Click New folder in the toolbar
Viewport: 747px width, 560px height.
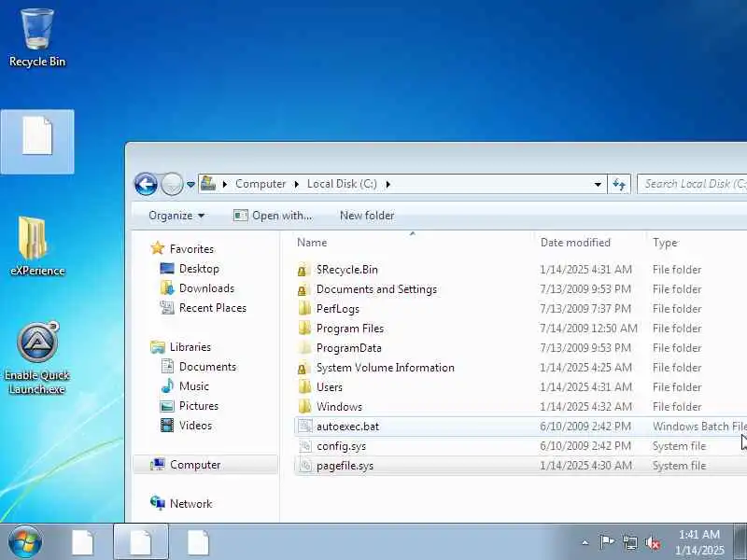click(367, 216)
